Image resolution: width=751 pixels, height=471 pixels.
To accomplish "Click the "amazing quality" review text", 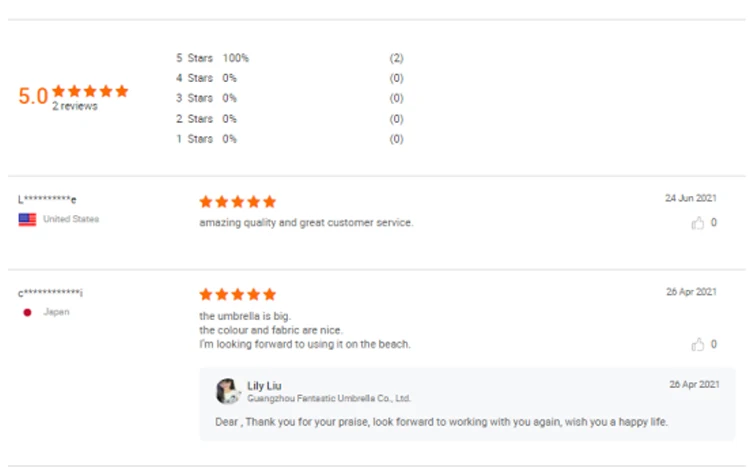I will pyautogui.click(x=306, y=223).
